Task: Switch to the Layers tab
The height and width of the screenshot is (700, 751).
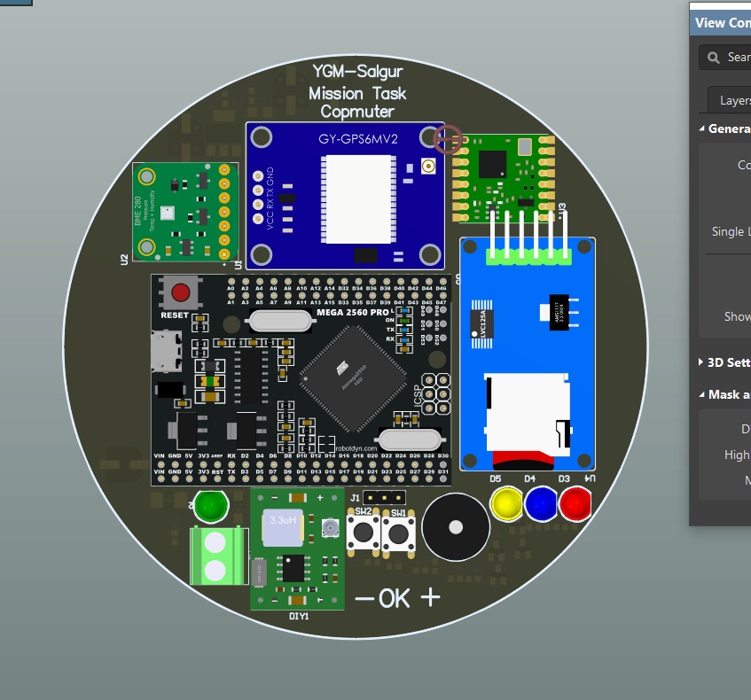Action: click(x=732, y=100)
